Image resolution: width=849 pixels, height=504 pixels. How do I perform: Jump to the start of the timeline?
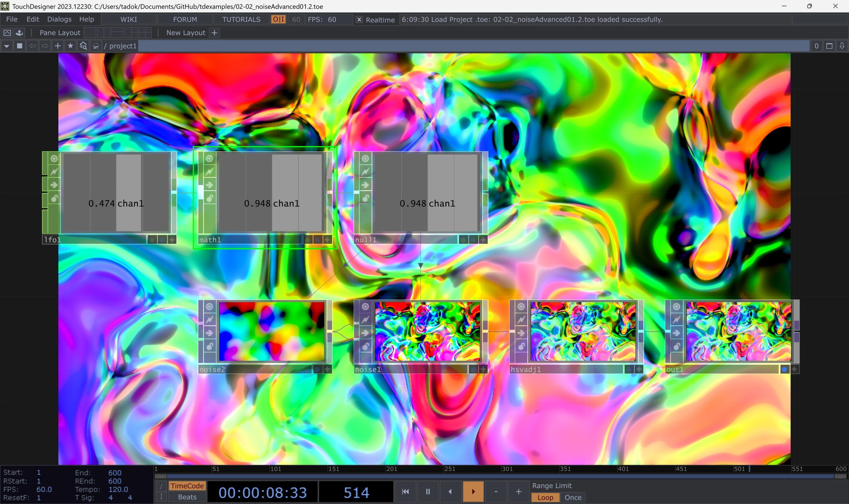point(405,491)
